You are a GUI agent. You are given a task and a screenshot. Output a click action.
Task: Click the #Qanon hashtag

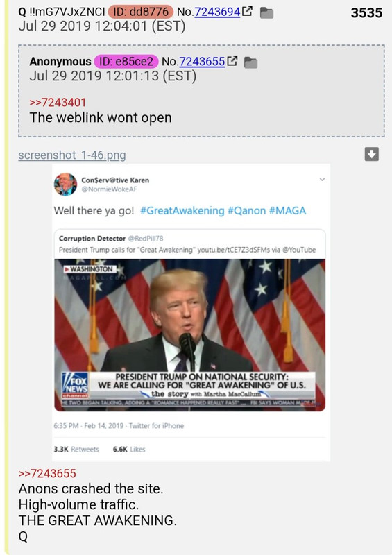[246, 211]
